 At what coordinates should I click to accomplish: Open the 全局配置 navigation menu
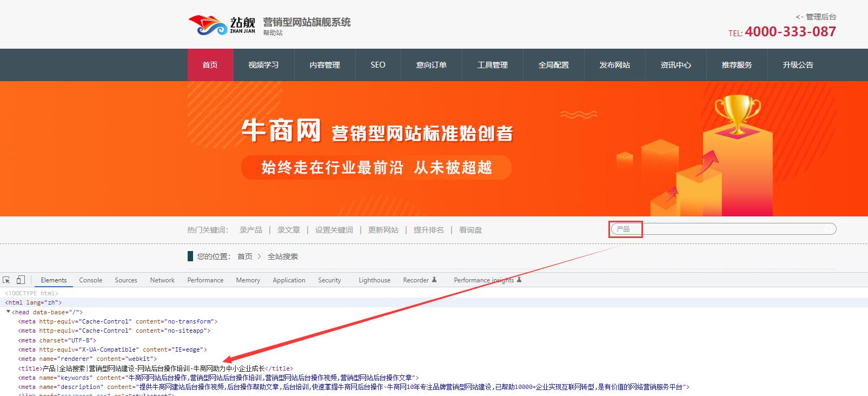pos(554,65)
